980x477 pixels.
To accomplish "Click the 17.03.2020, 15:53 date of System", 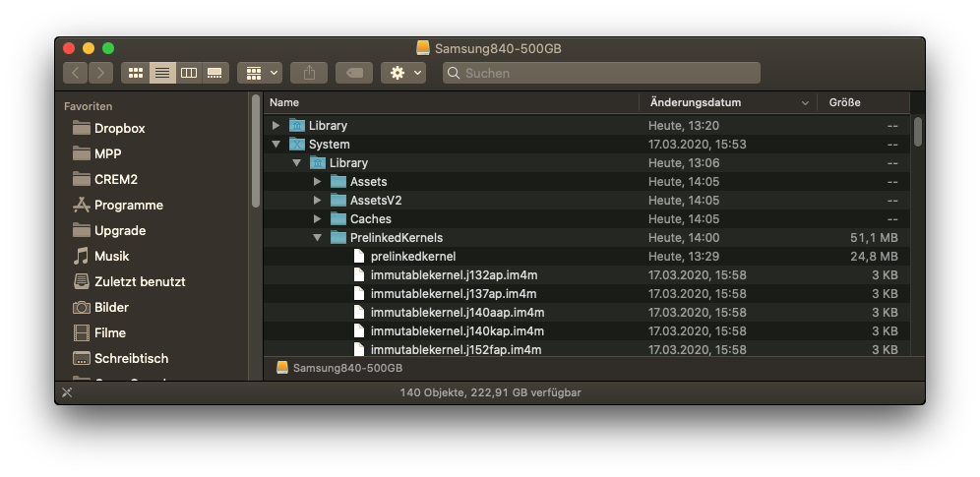I will coord(697,145).
